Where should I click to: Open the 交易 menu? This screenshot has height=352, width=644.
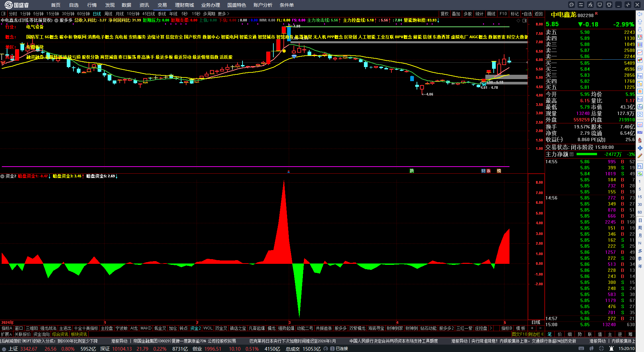click(x=162, y=5)
